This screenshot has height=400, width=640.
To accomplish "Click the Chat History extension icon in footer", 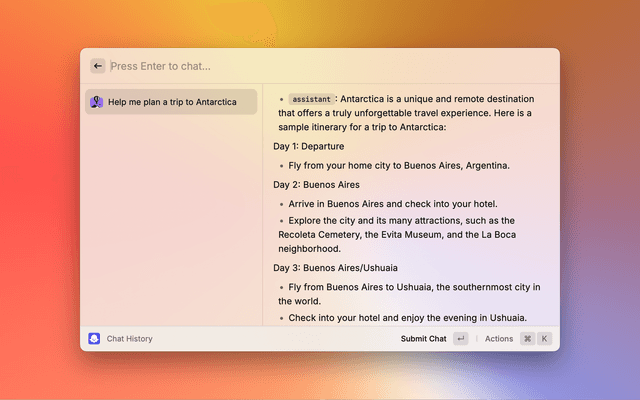I will [x=94, y=339].
